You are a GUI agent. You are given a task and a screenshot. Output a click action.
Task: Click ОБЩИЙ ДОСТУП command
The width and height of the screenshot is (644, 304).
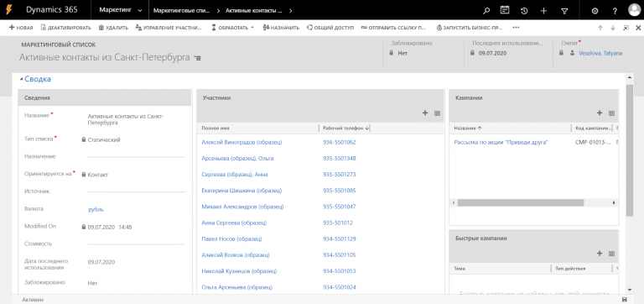[x=330, y=28]
